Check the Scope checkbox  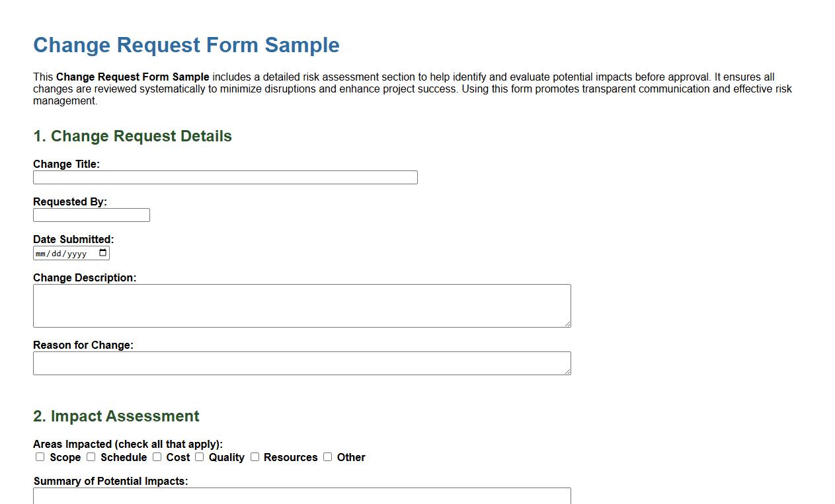(x=40, y=456)
